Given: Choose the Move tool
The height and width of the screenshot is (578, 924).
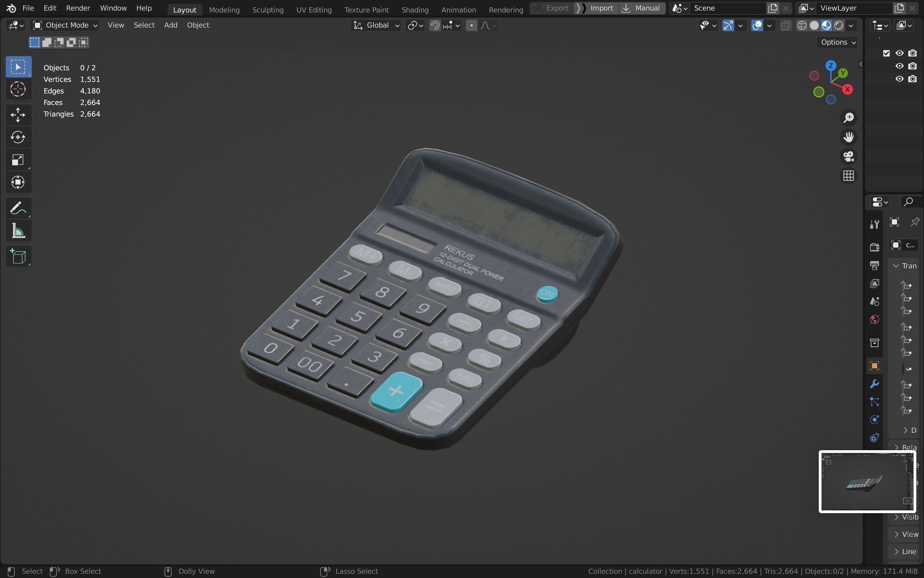Looking at the screenshot, I should 18,115.
